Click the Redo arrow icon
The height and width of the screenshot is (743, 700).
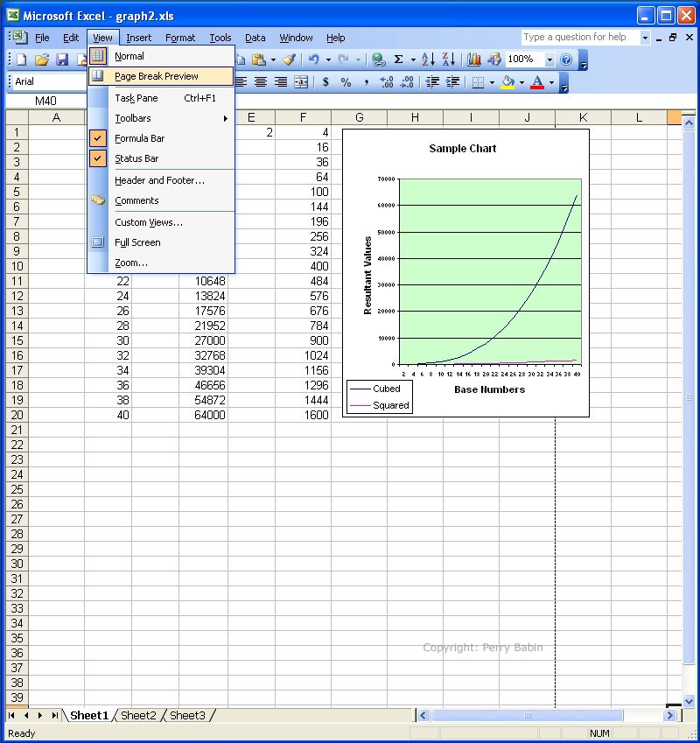(343, 60)
